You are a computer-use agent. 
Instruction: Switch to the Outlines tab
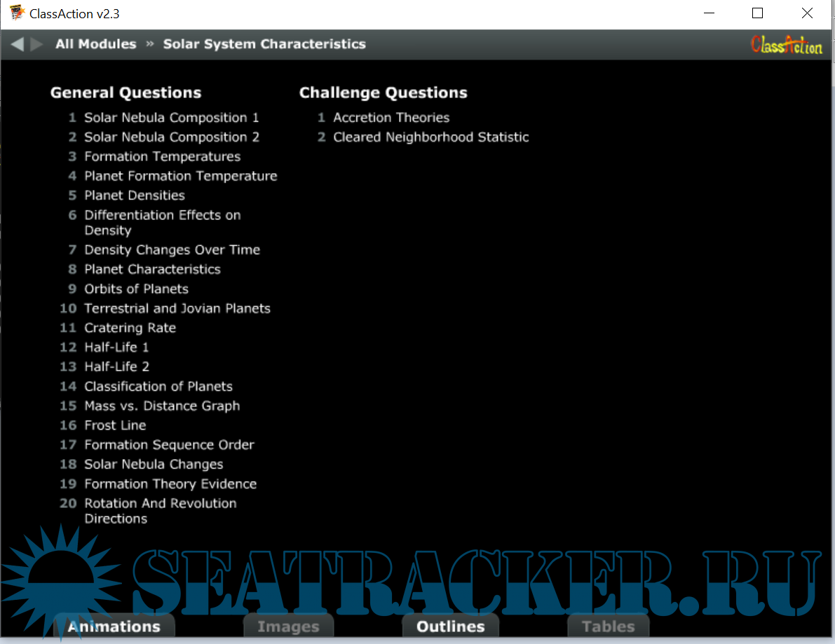click(x=450, y=626)
